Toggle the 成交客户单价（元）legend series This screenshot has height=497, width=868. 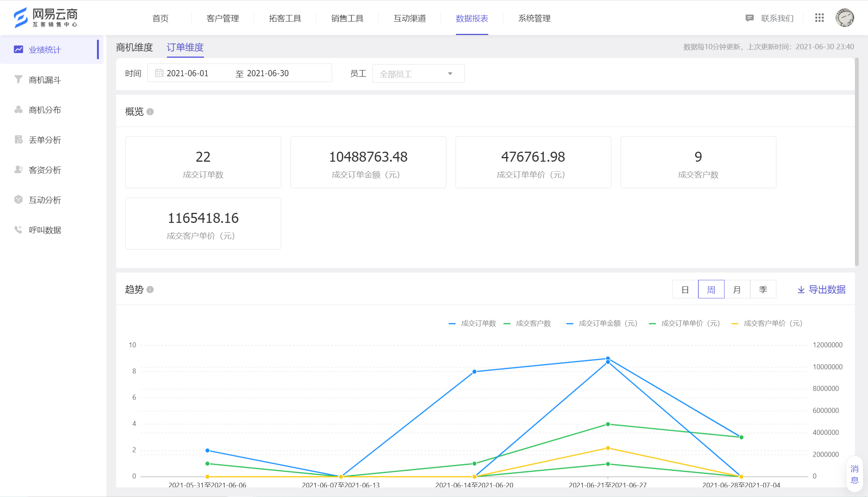pyautogui.click(x=767, y=323)
